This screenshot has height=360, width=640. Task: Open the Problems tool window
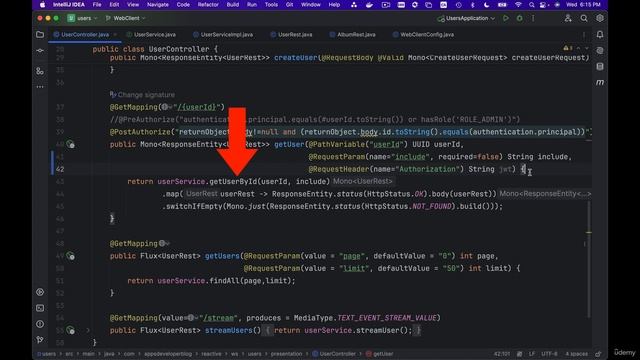[x=40, y=324]
